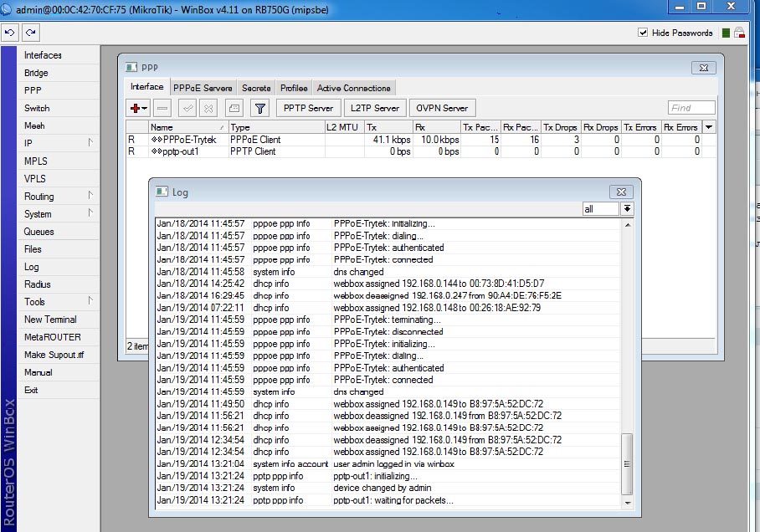Switch to the Interface tab
Screen dimensions: 760x532
tap(146, 87)
